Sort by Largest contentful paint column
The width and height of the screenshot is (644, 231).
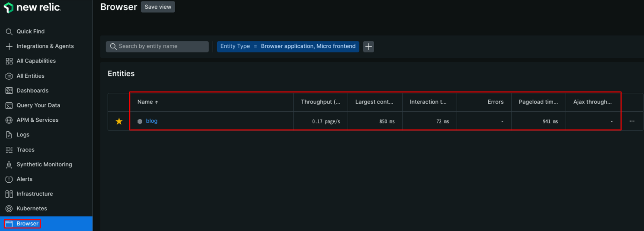point(375,102)
